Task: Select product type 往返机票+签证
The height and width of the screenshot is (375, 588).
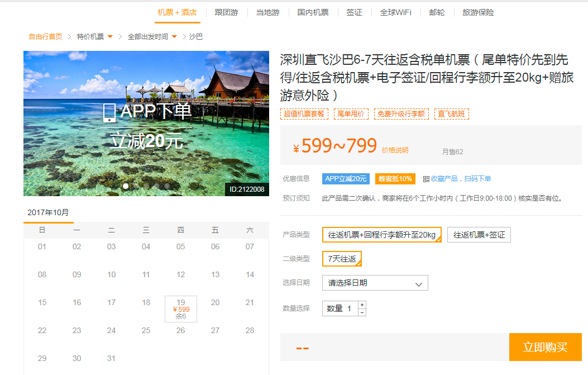Action: (x=479, y=235)
